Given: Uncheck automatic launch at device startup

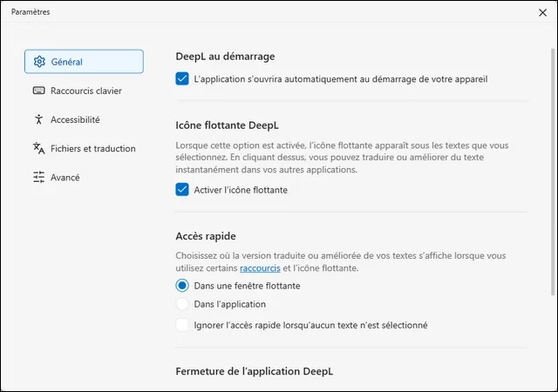Looking at the screenshot, I should tap(182, 78).
